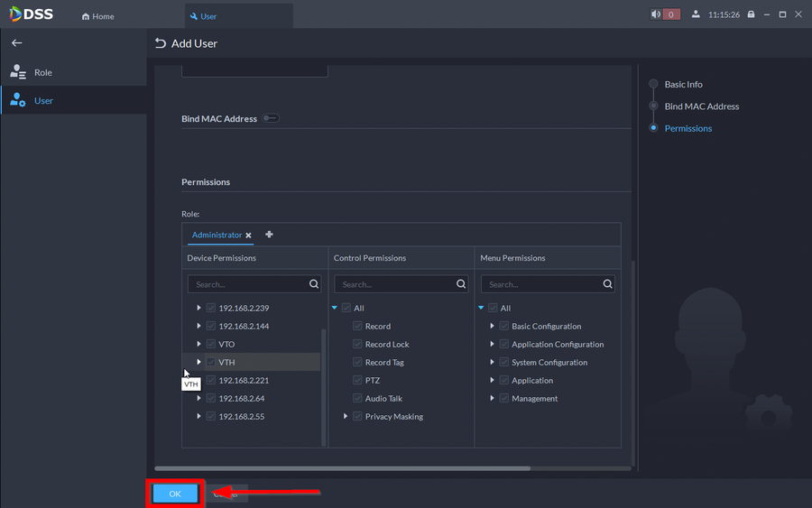Click the alarm speaker icon in title bar
812x508 pixels.
(x=656, y=14)
